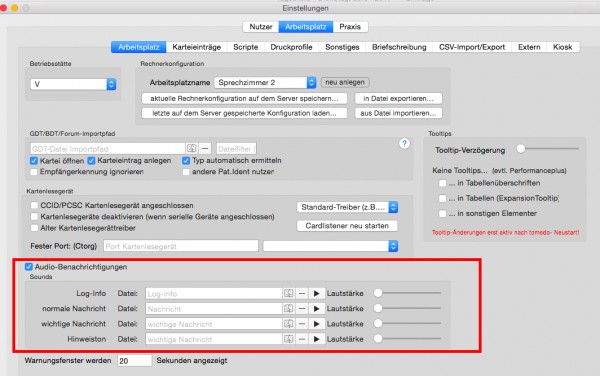Click the Warnungsfenster seconds field
The width and height of the screenshot is (600, 376).
[x=134, y=360]
